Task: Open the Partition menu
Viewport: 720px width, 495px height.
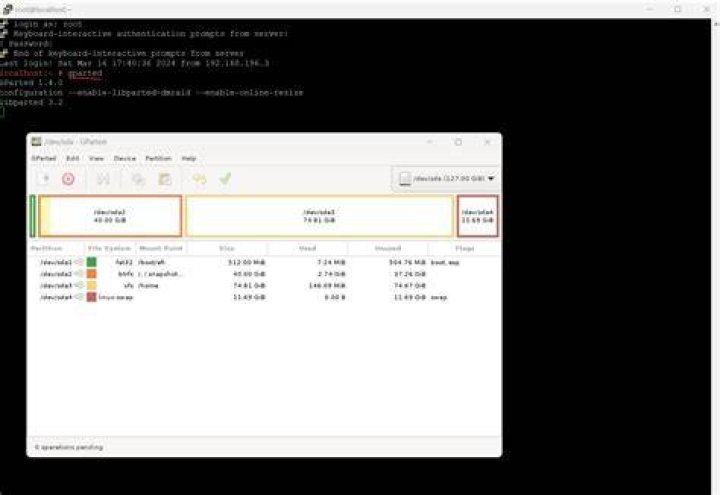Action: click(x=158, y=158)
